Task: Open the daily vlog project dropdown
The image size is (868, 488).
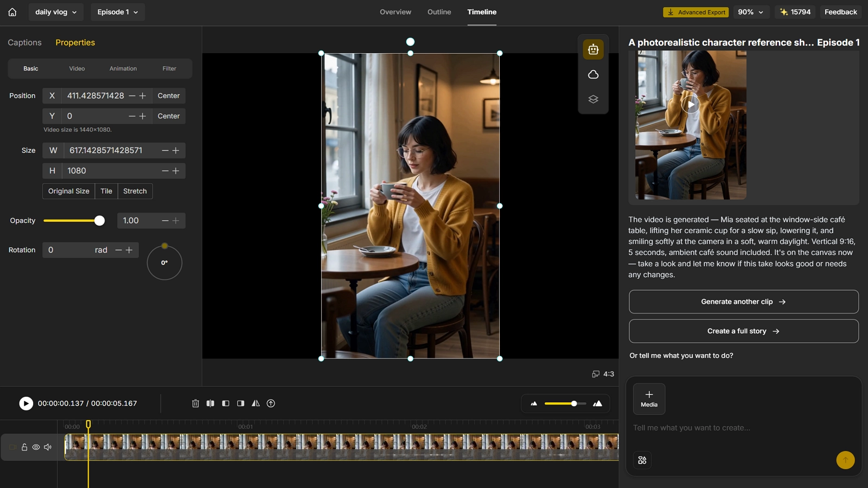Action: [x=56, y=12]
